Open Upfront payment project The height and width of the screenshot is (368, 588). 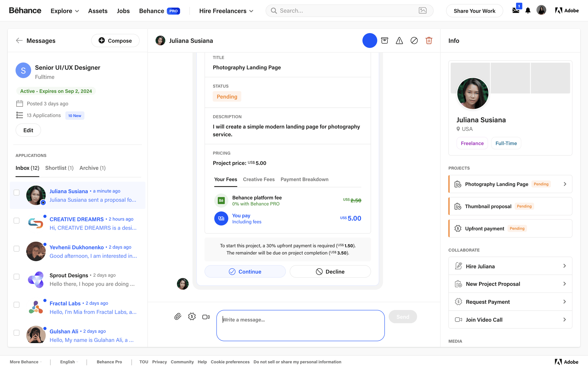click(510, 228)
